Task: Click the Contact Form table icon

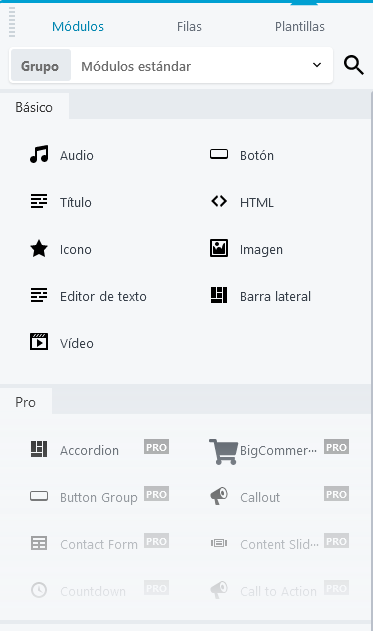Action: pos(39,543)
